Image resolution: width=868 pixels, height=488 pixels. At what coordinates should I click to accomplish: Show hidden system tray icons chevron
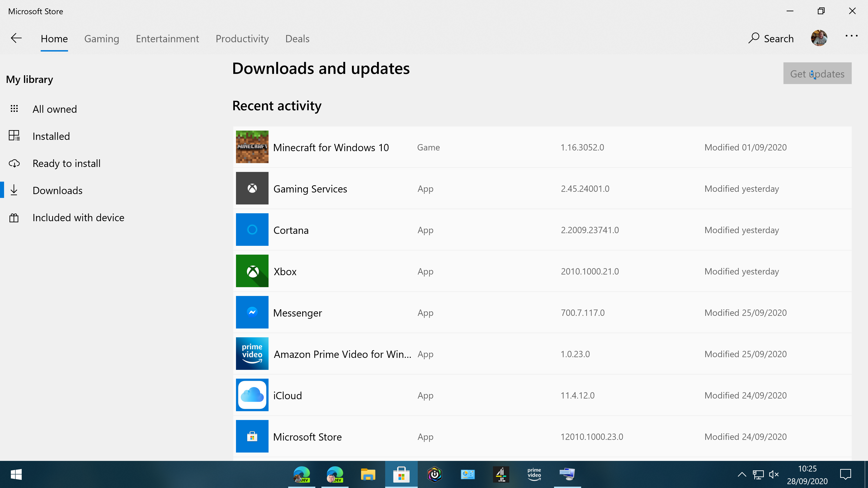[742, 474]
